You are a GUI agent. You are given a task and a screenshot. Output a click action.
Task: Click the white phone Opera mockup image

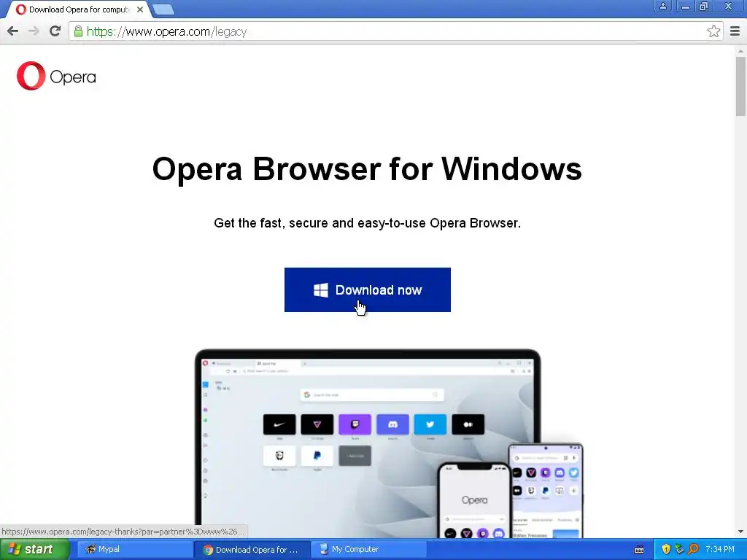(474, 500)
